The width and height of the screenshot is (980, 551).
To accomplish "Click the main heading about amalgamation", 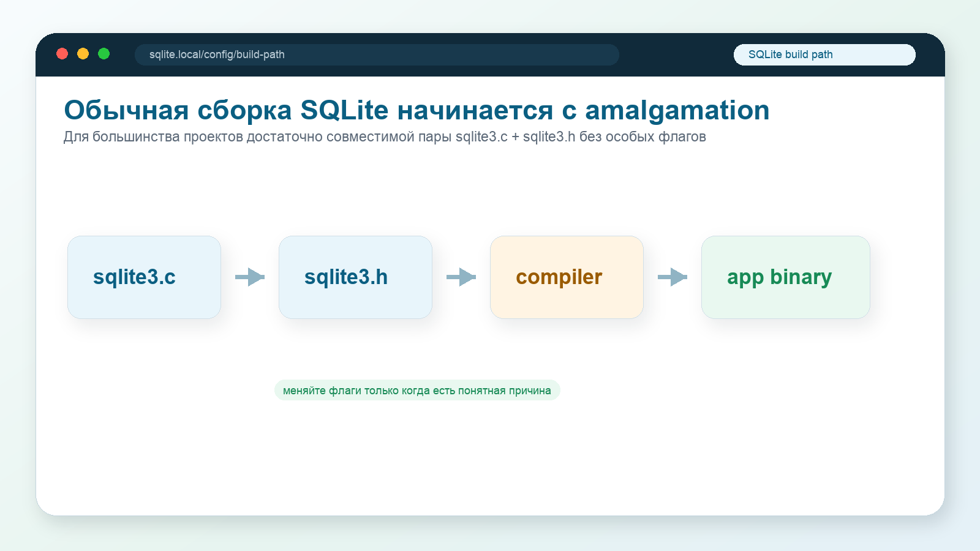I will [417, 110].
